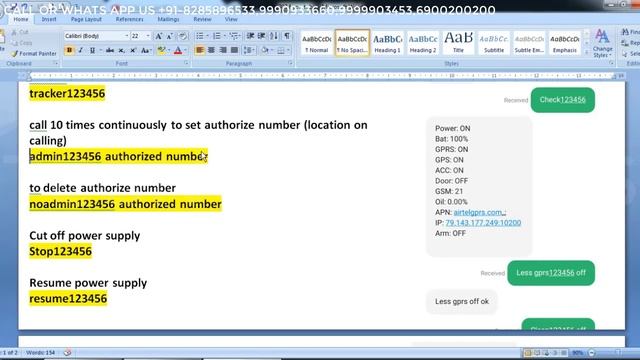This screenshot has width=640, height=360.
Task: Click Line Spacing icon
Action: [248, 50]
